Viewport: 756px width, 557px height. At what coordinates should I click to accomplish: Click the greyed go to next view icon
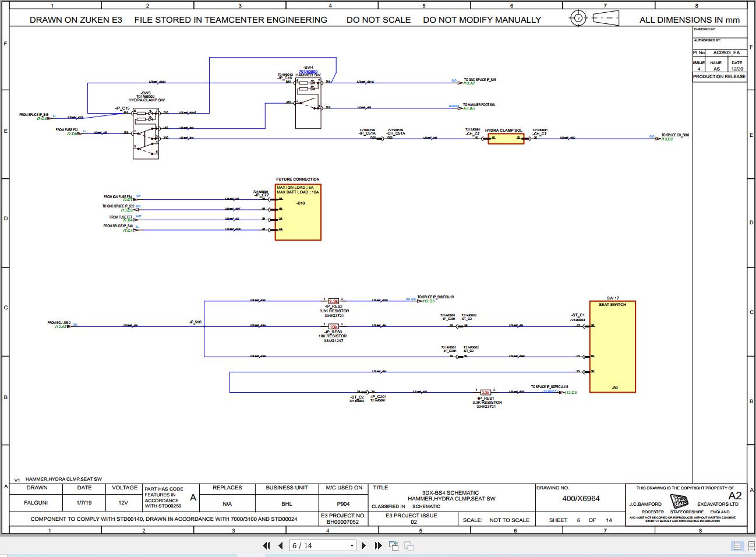(x=409, y=546)
